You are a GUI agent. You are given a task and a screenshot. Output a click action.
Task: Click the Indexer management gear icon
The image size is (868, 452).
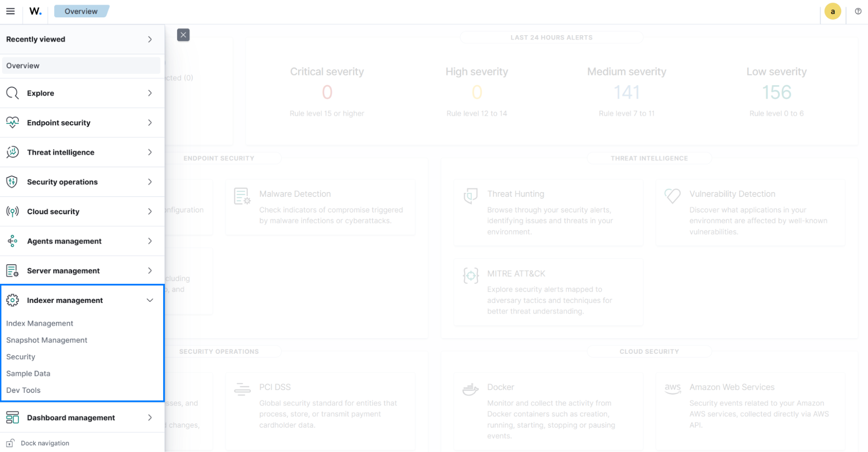tap(13, 300)
